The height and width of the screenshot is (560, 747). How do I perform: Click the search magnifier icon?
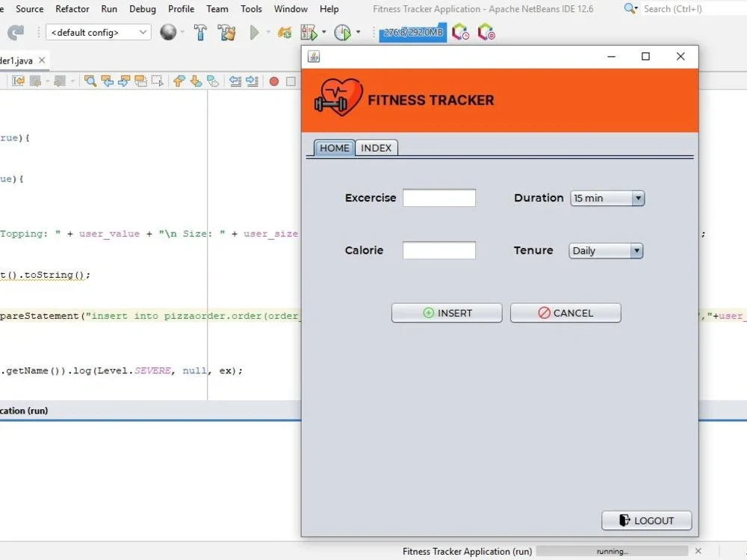(630, 8)
